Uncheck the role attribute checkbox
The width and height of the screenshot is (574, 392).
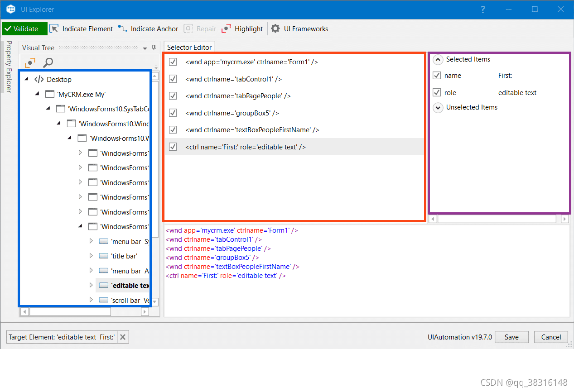coord(437,92)
